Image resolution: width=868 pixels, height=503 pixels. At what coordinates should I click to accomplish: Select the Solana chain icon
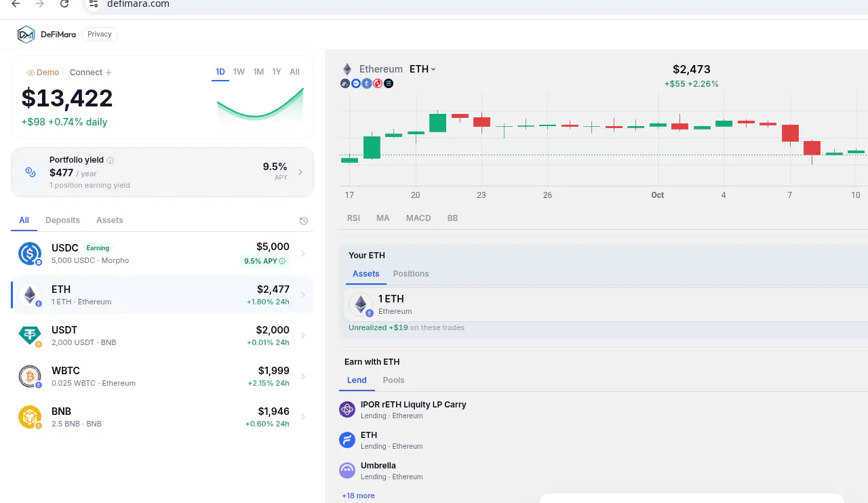[389, 83]
